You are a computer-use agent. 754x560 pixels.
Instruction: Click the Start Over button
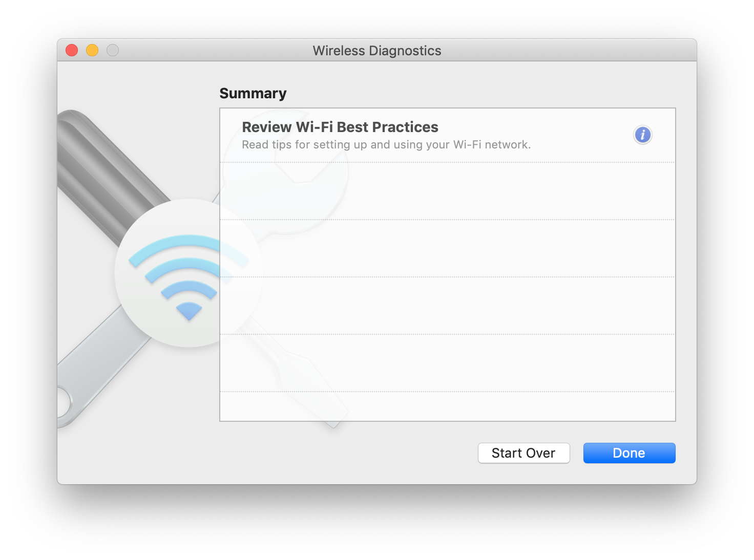pyautogui.click(x=523, y=453)
